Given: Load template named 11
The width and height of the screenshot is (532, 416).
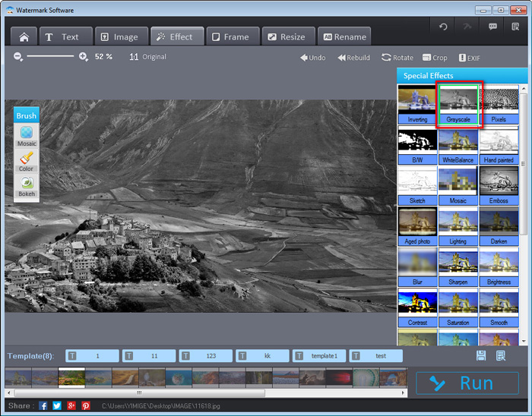Looking at the screenshot, I should pos(149,356).
